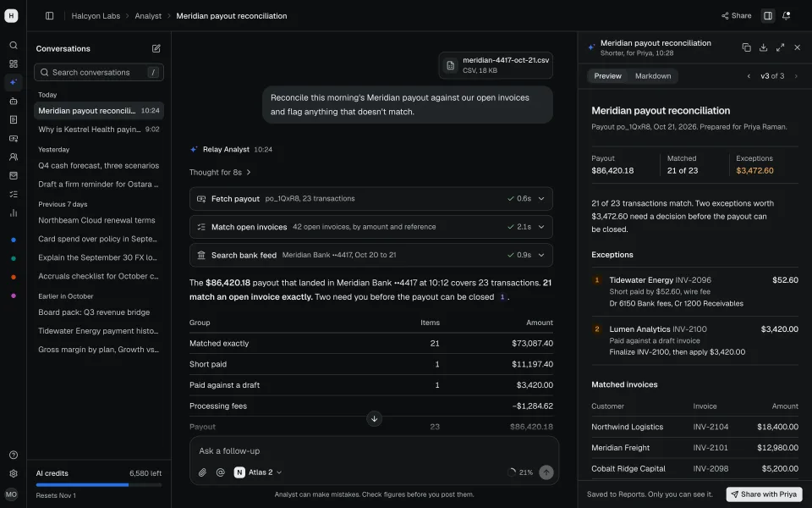Open the Atlas 2 model dropdown
This screenshot has width=812, height=508.
258,472
